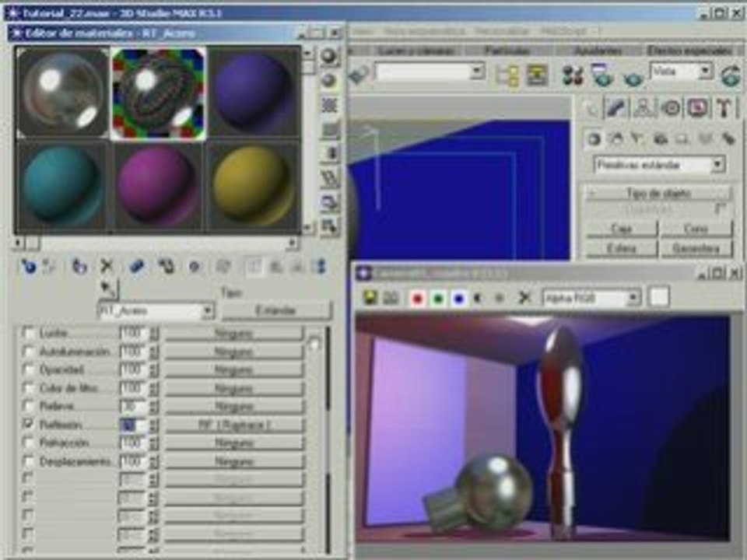Click the Sample Type sphere icon
This screenshot has height=560, width=747.
pyautogui.click(x=329, y=56)
